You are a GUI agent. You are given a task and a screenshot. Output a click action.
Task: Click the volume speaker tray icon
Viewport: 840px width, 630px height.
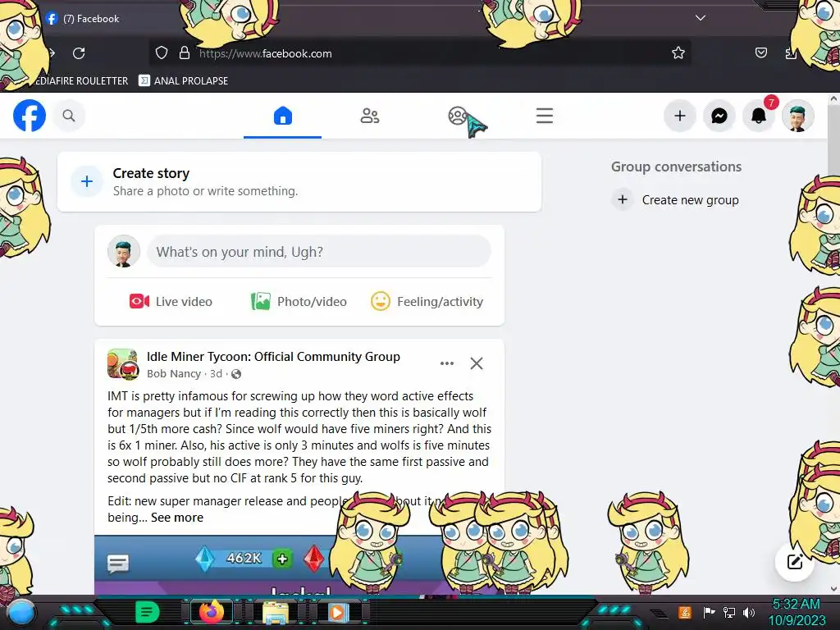click(x=748, y=612)
